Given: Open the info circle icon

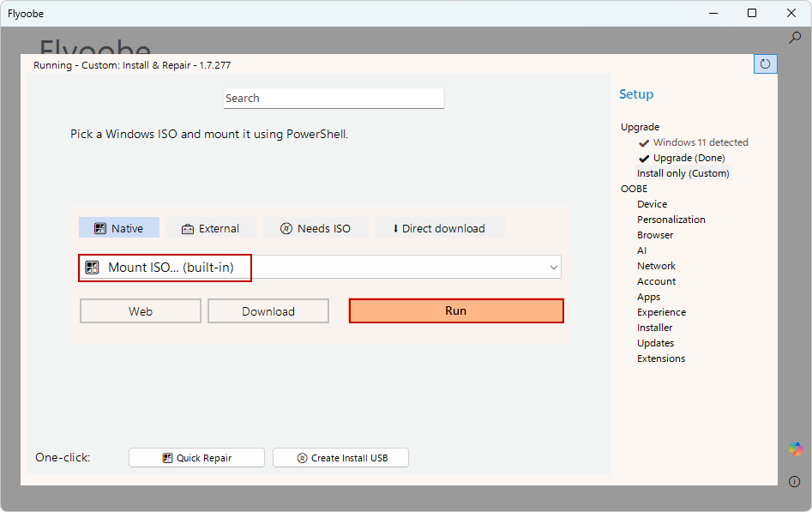Looking at the screenshot, I should [794, 481].
